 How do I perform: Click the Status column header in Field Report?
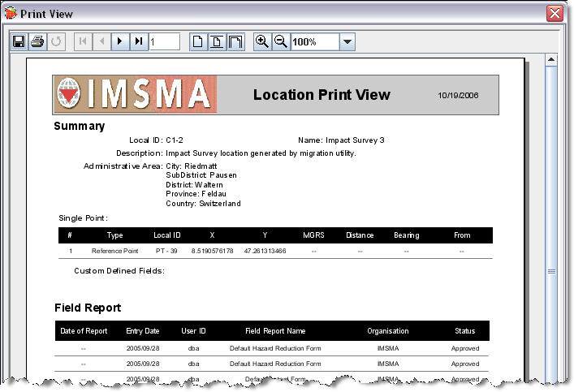464,331
